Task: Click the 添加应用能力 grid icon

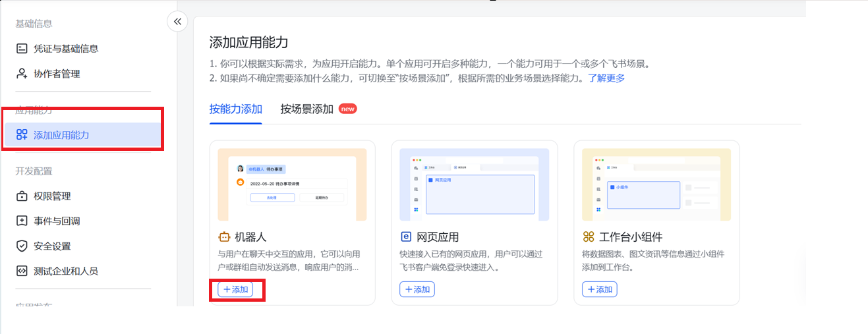Action: 22,135
